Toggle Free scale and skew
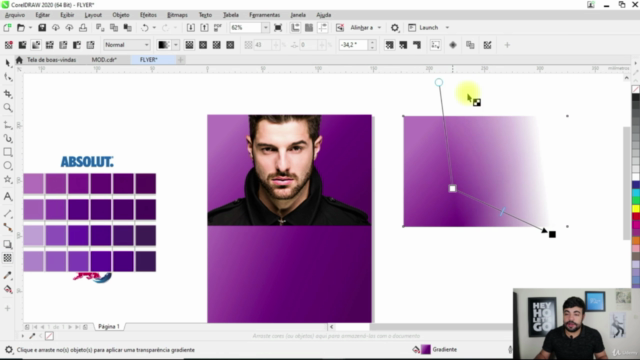This screenshot has height=360, width=640. pyautogui.click(x=436, y=45)
